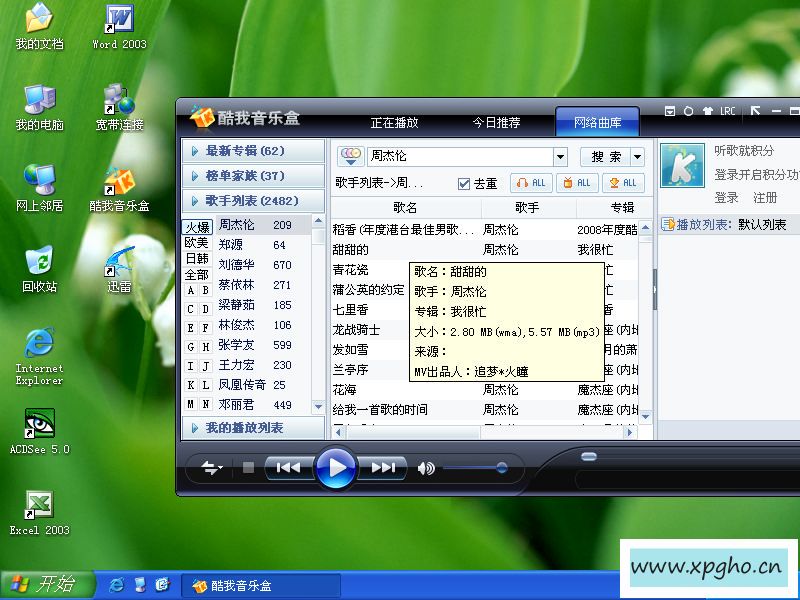800x600 pixels.
Task: Open the dropdown arrow beside 搜索
Action: (x=637, y=157)
